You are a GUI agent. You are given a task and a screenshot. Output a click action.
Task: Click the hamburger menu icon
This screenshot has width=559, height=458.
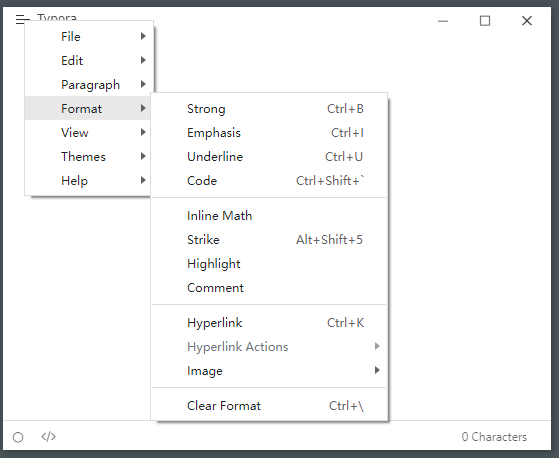pos(22,19)
